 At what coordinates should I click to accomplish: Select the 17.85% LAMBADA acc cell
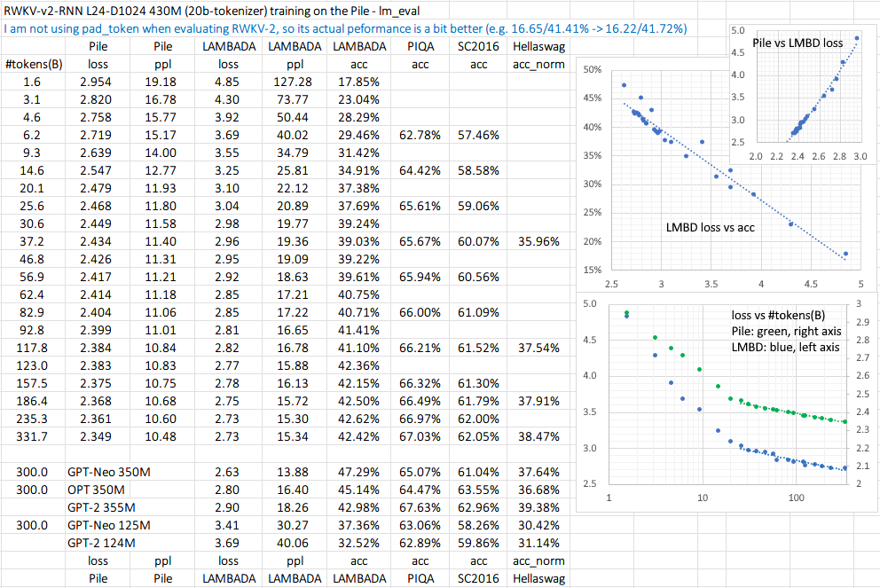pos(359,82)
